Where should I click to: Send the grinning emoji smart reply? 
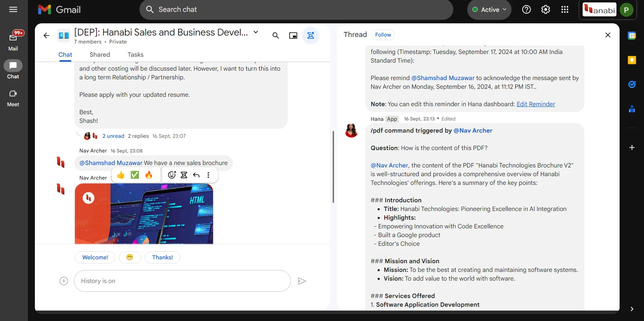130,257
